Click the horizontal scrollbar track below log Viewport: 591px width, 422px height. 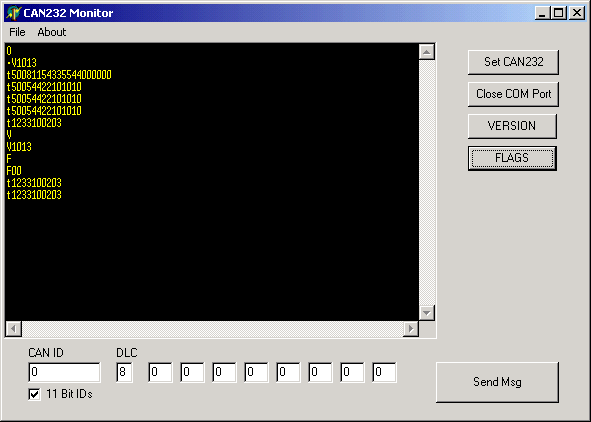coord(212,329)
